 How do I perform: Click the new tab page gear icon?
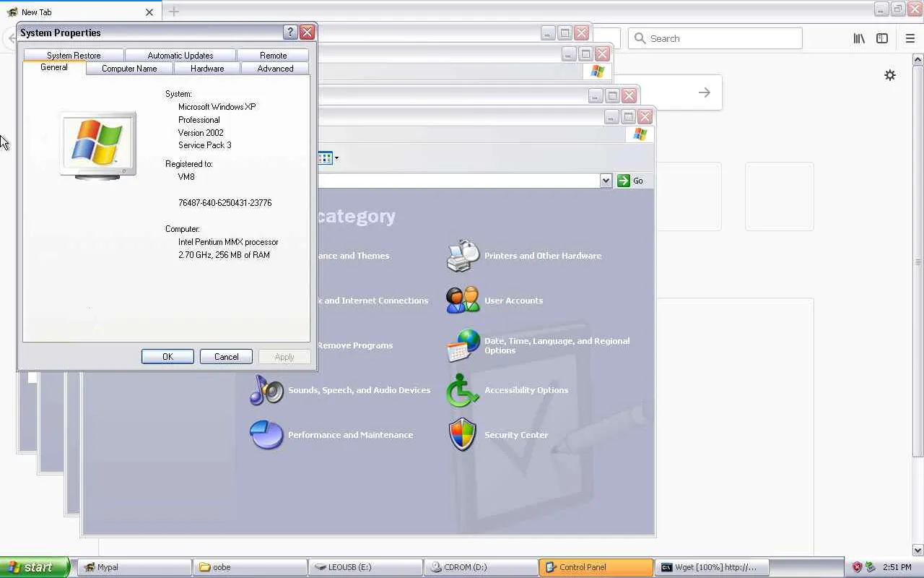click(890, 75)
